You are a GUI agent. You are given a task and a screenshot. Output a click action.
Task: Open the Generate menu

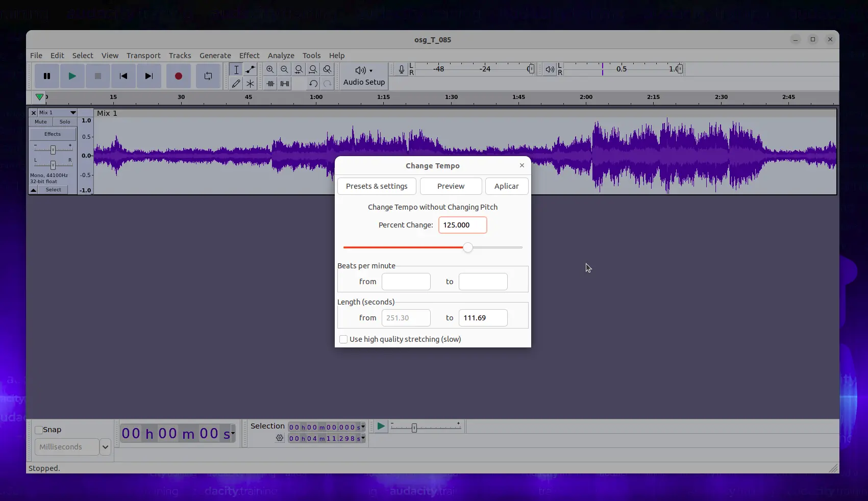[215, 56]
